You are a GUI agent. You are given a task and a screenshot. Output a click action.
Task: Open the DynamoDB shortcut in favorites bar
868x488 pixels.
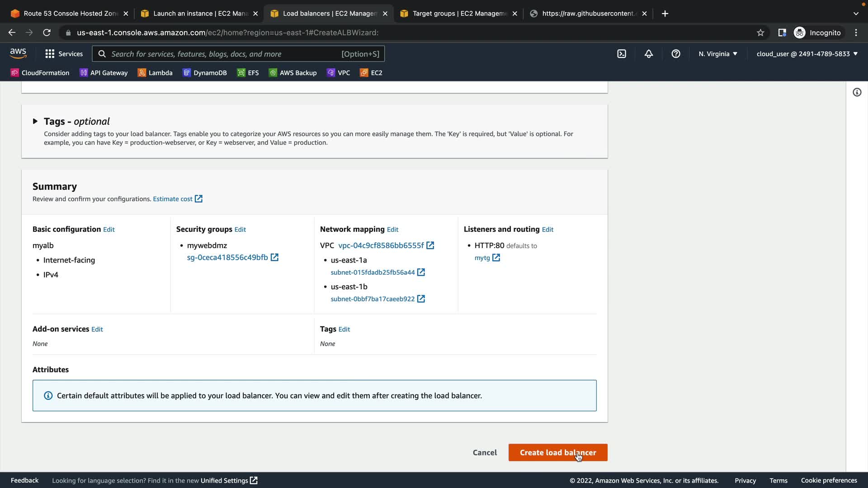click(205, 73)
